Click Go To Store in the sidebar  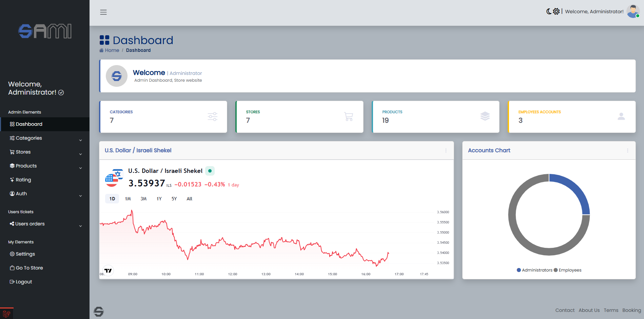(x=29, y=267)
